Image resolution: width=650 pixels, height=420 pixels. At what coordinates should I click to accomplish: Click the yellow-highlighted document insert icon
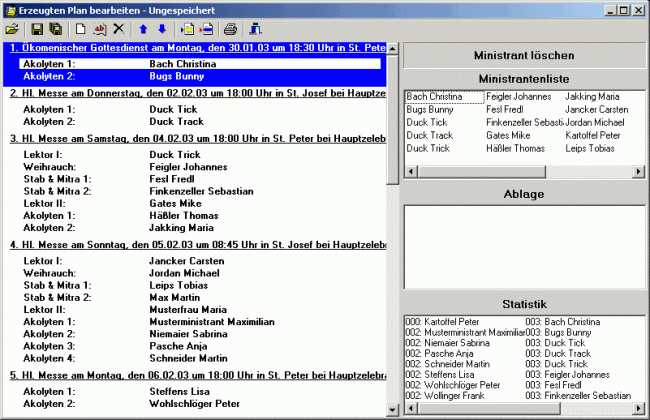pos(187,29)
